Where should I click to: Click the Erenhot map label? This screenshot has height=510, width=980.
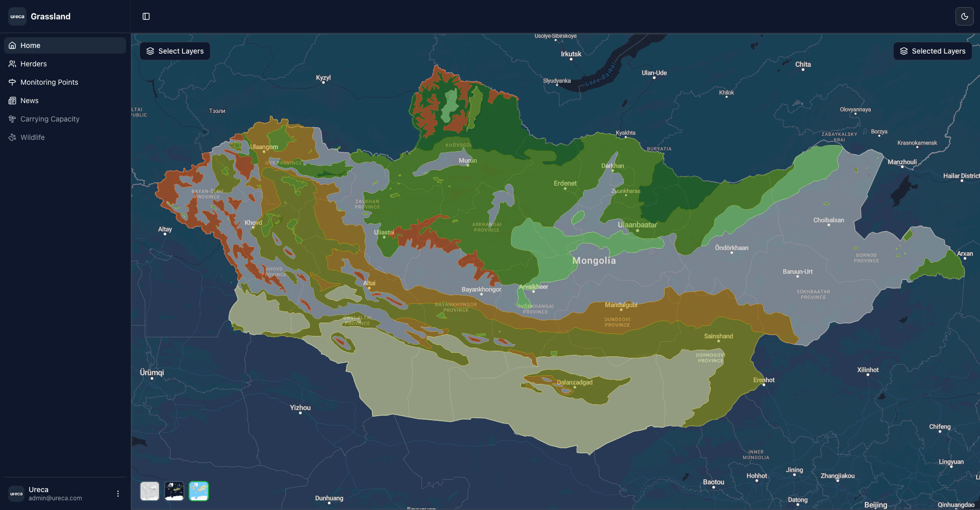tap(764, 380)
